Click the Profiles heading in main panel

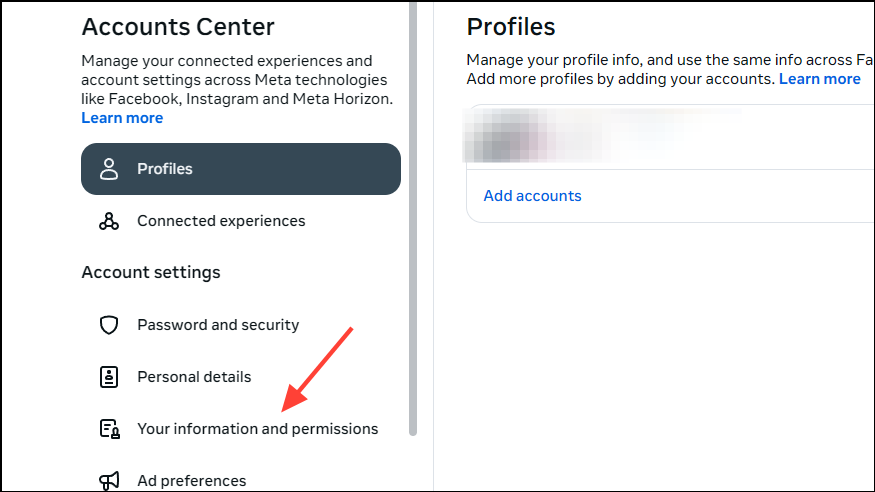pyautogui.click(x=511, y=27)
